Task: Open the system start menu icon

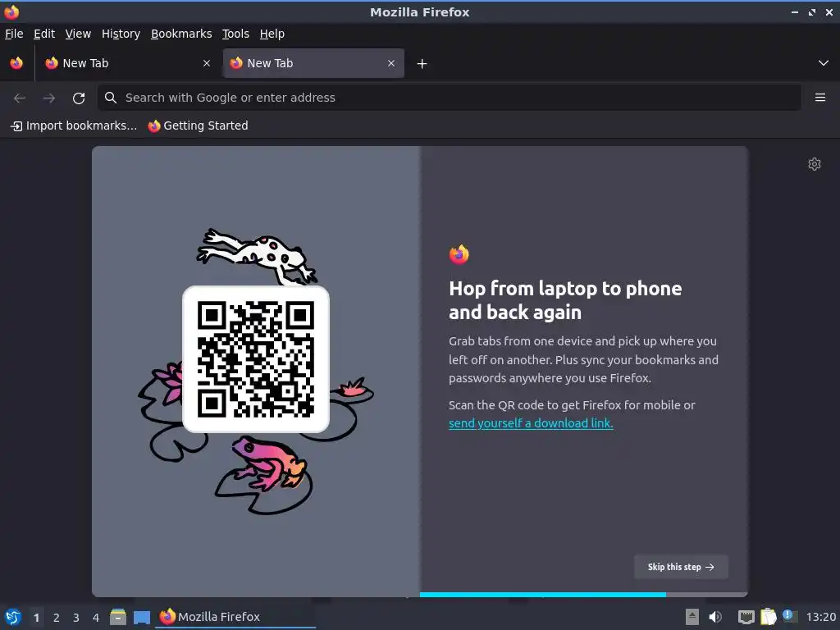Action: tap(13, 617)
